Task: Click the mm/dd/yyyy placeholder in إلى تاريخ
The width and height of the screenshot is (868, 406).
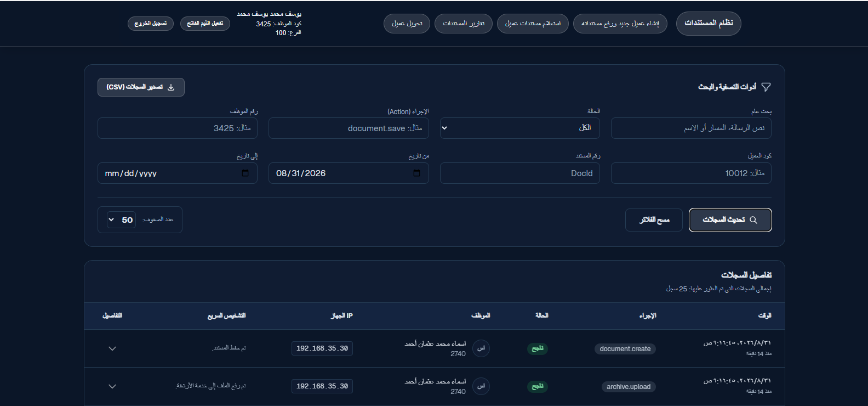Action: [x=131, y=173]
